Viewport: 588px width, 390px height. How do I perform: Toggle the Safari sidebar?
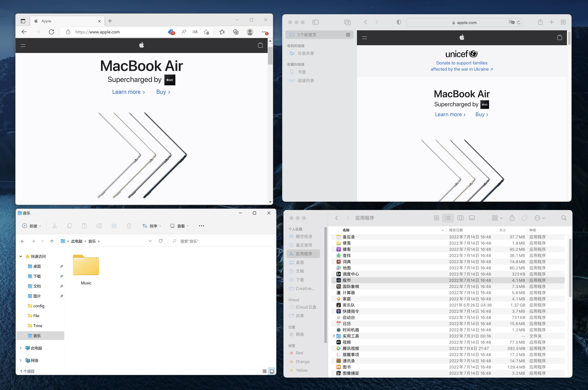[316, 22]
